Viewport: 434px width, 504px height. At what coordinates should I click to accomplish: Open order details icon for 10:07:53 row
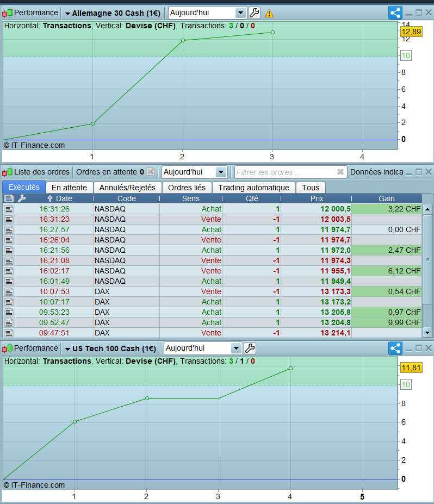[9, 291]
